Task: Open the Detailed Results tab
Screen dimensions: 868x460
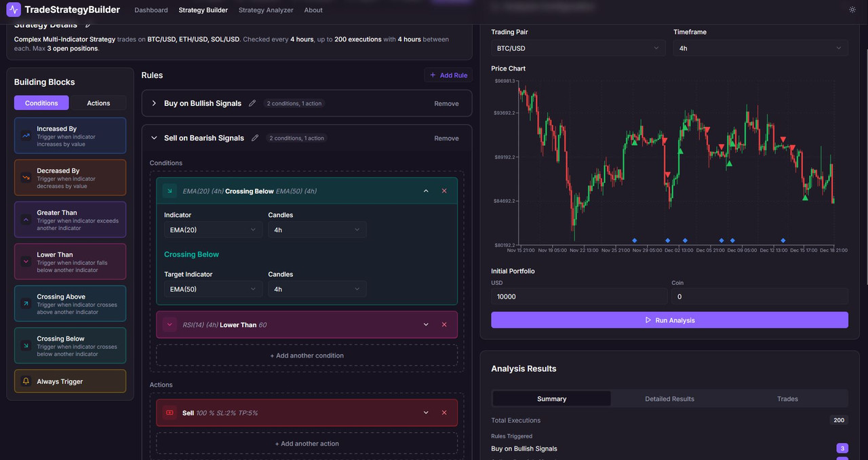Action: (669, 399)
